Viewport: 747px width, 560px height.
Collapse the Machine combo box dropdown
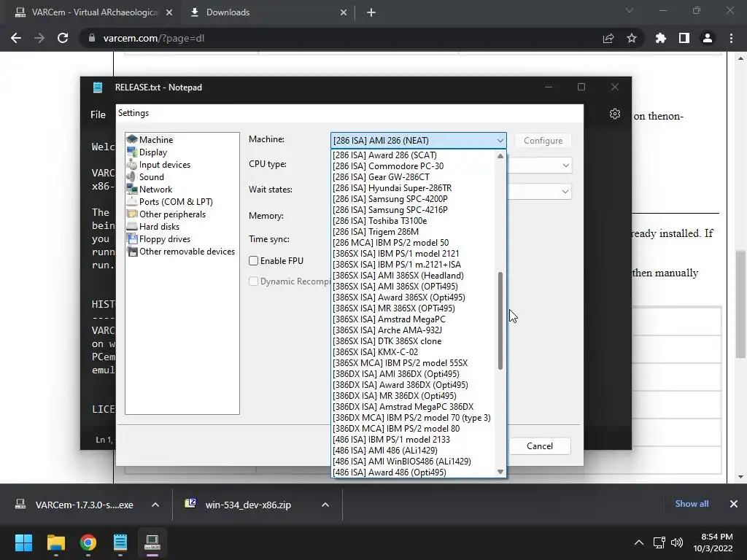(500, 141)
